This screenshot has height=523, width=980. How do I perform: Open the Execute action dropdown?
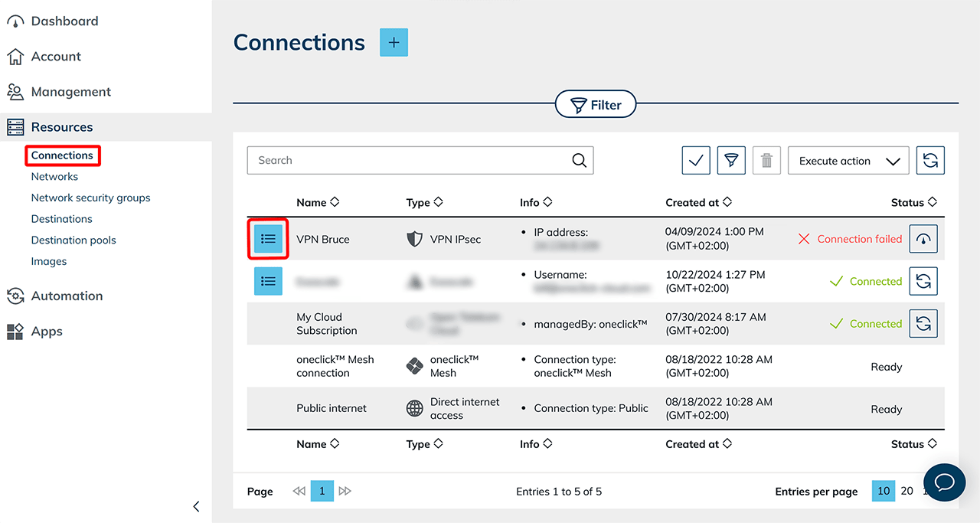pos(848,161)
